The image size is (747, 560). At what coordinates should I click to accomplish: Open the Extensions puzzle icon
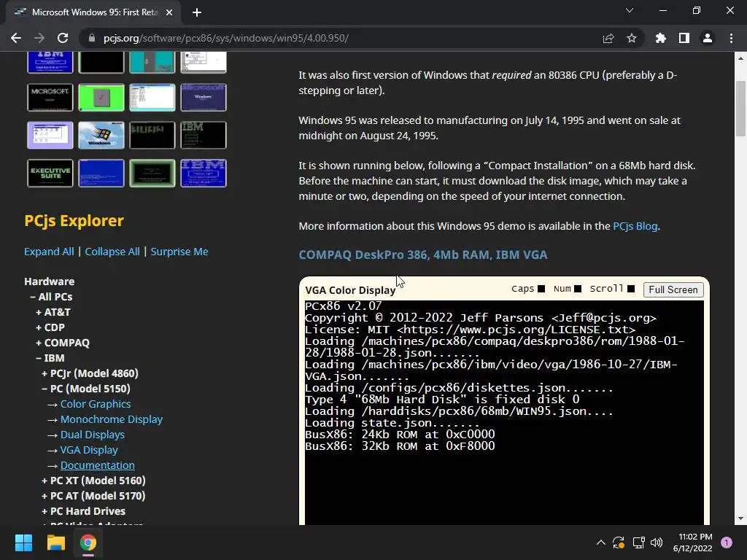click(x=661, y=38)
